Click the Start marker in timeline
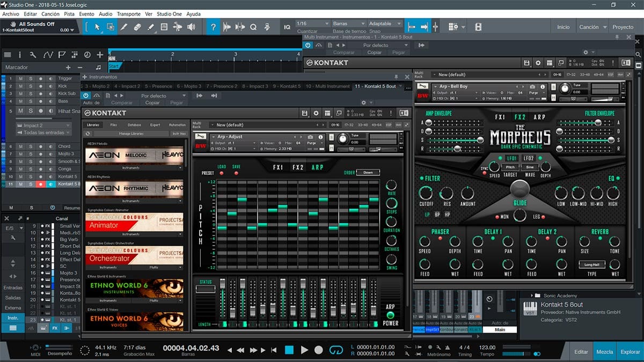Screen dimensions: 644x362 (x=114, y=66)
